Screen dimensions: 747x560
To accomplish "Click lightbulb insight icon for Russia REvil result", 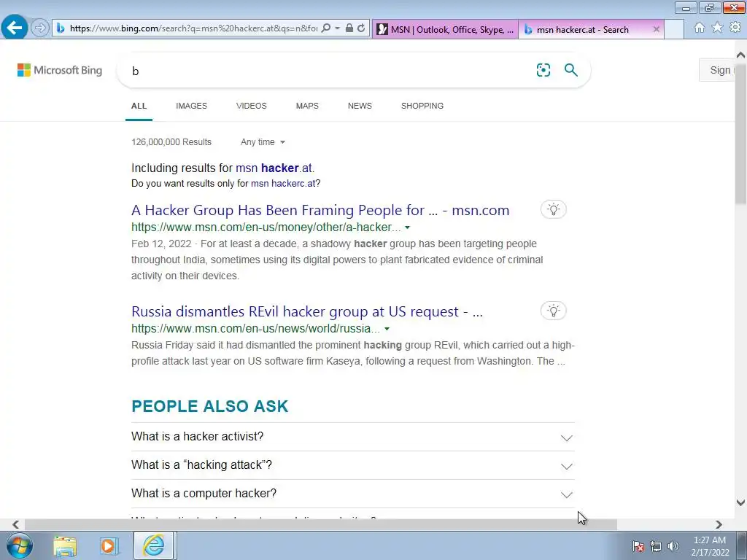I will tap(553, 311).
